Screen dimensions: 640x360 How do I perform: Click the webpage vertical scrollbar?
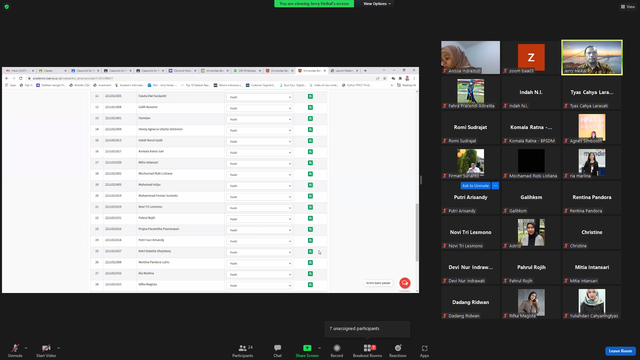tap(417, 232)
